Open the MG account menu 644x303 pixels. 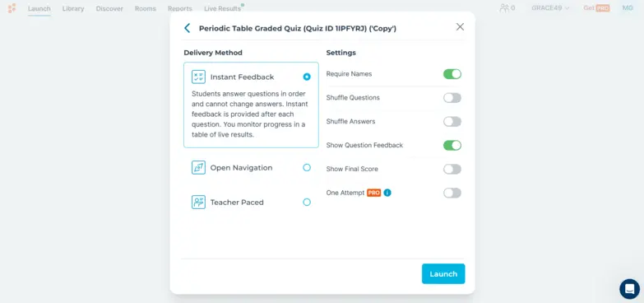[628, 7]
